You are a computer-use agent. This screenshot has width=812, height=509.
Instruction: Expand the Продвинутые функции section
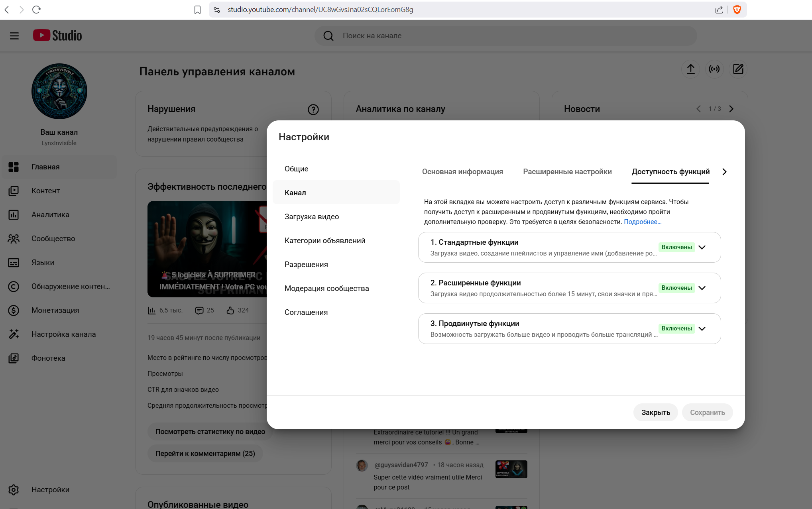click(702, 328)
